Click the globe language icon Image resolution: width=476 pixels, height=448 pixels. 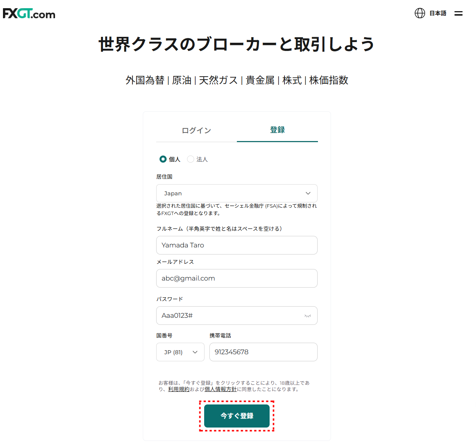(419, 13)
